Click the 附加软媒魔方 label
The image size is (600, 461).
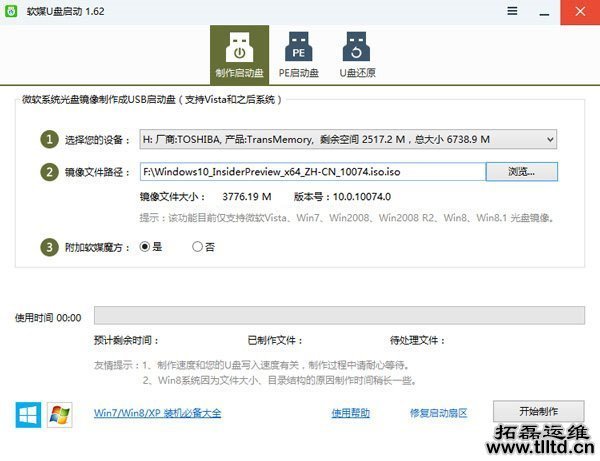tap(97, 248)
